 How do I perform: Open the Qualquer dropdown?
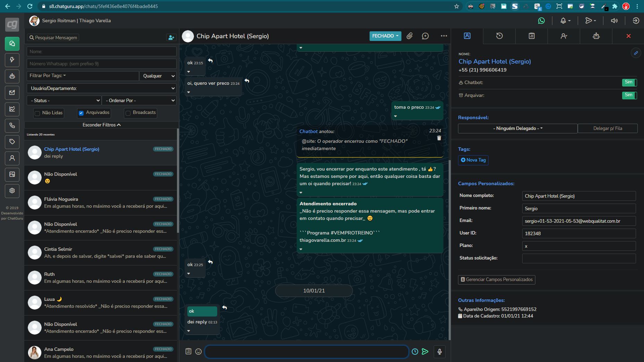click(158, 76)
